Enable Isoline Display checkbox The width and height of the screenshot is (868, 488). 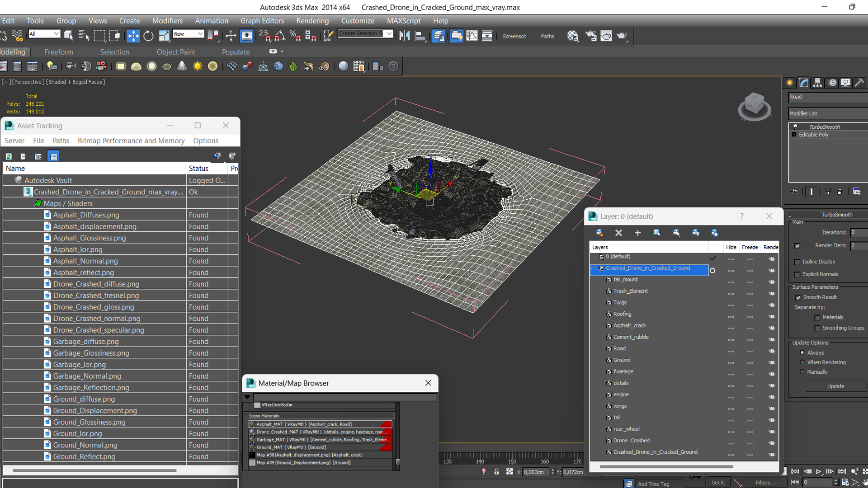797,262
